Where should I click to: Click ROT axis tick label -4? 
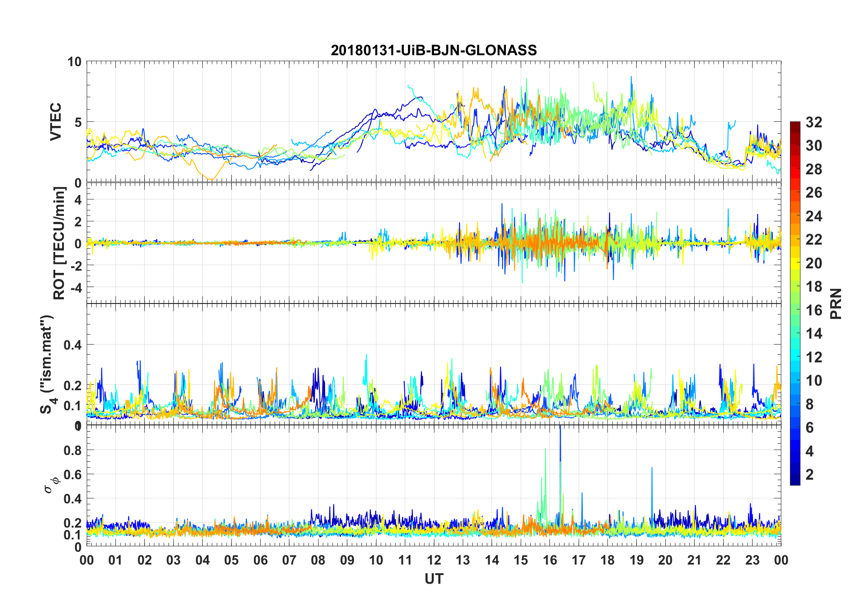point(75,288)
